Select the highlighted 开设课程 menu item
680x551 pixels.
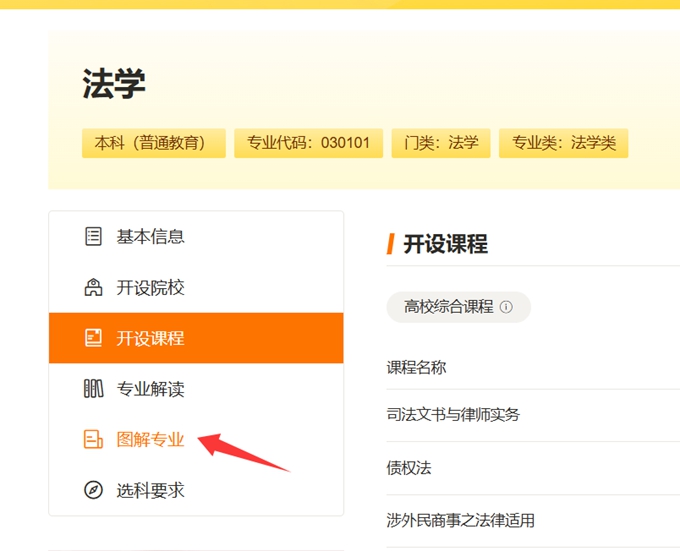pos(196,338)
